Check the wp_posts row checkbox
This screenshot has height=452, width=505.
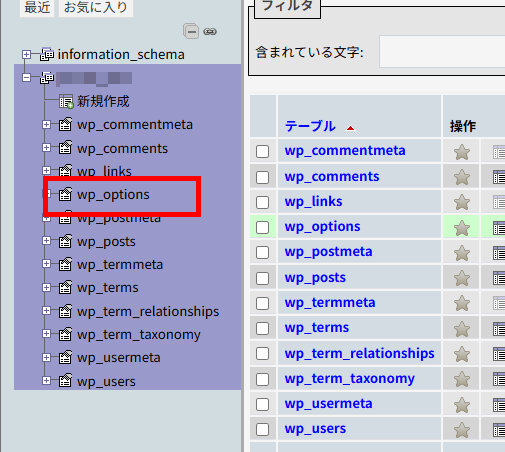[262, 278]
